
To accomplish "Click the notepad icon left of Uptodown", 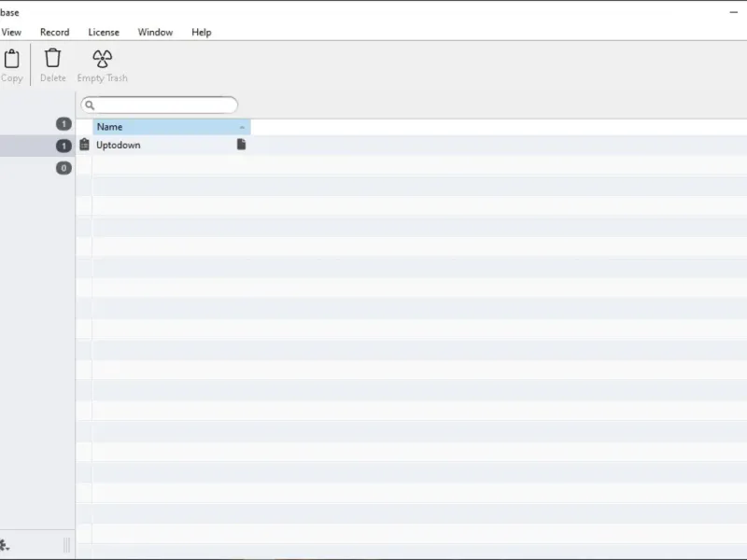I will [84, 145].
